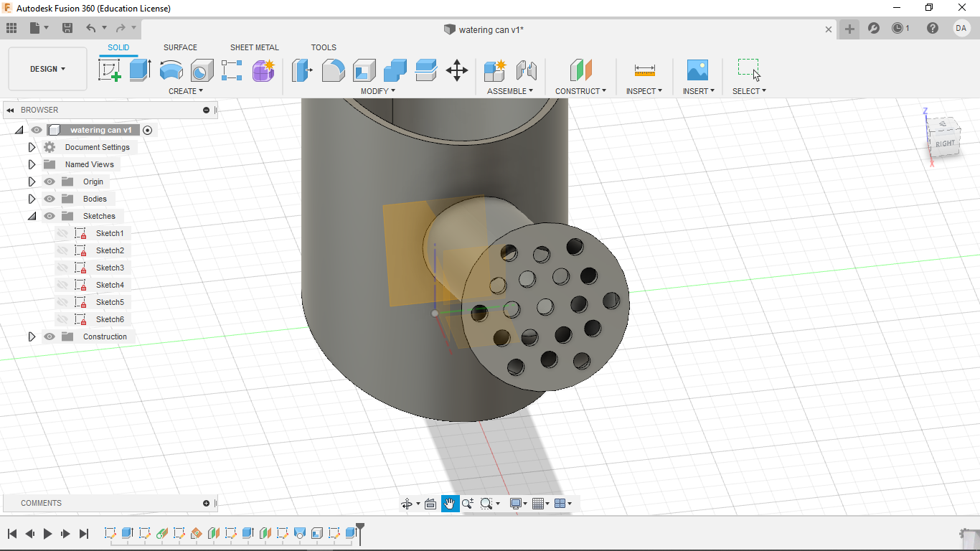Select the Extrude tool in Create
The width and height of the screenshot is (980, 551).
click(140, 70)
